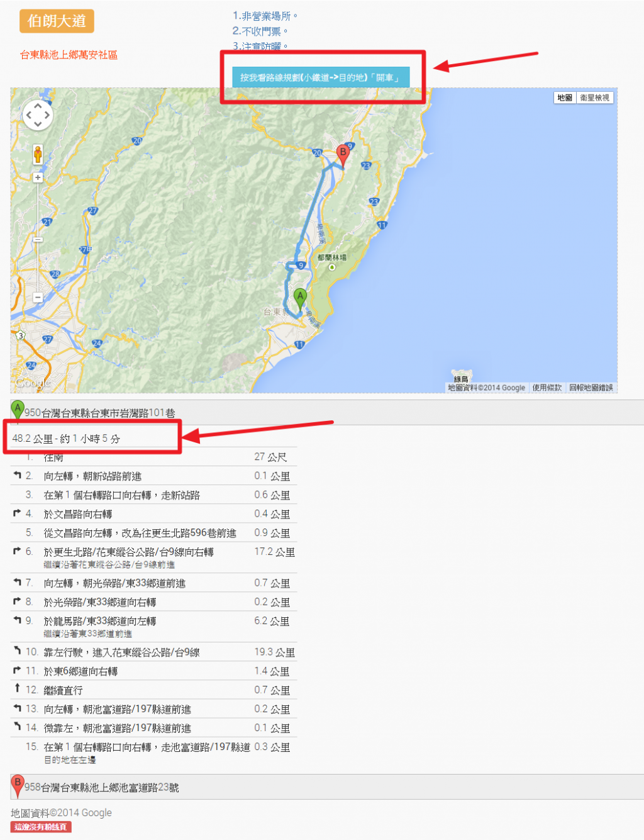The width and height of the screenshot is (644, 840).
Task: Click green A pin beside start address
Action: coord(18,412)
